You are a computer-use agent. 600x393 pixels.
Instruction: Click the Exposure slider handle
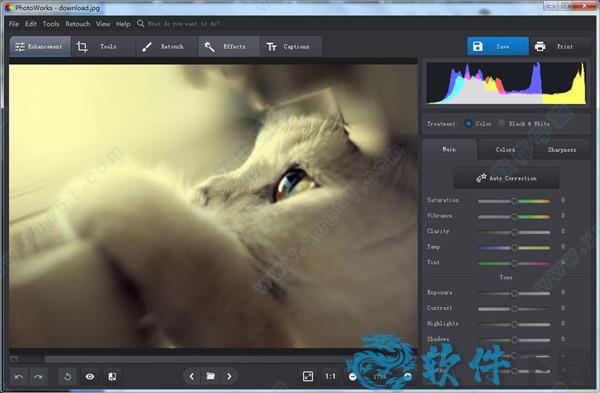coord(515,293)
